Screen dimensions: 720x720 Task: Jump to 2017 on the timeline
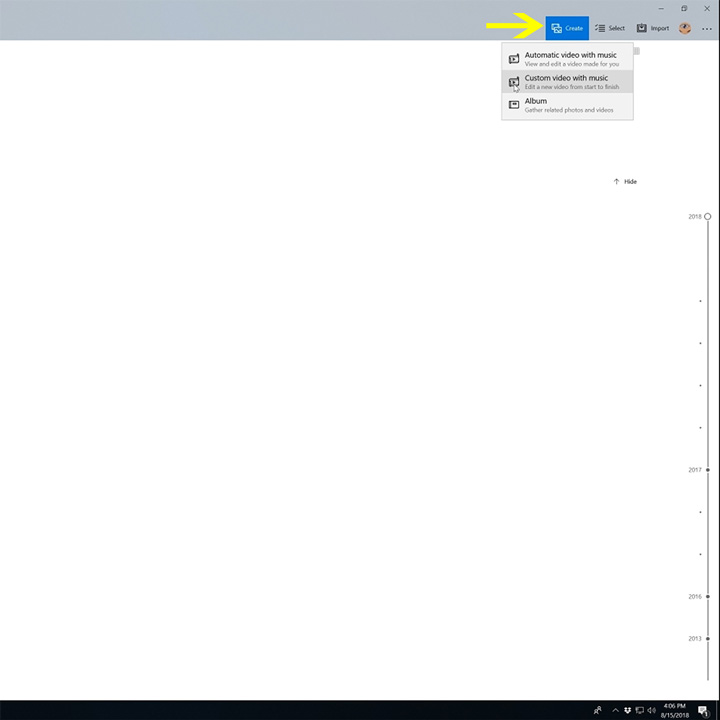pos(707,470)
